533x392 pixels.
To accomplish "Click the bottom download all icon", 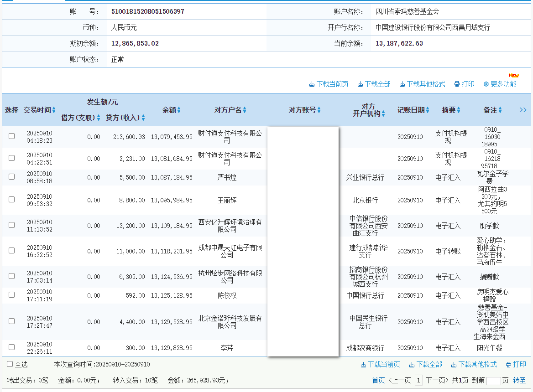I will tap(412, 365).
